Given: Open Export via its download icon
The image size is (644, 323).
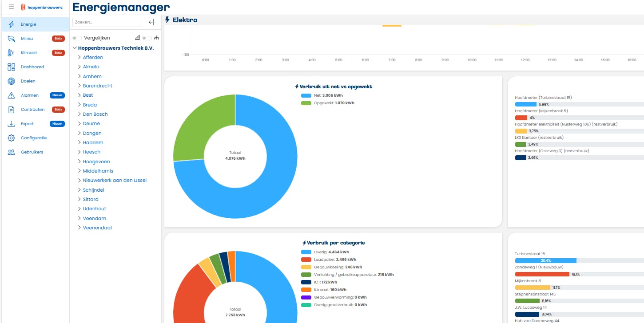Looking at the screenshot, I should coord(12,124).
